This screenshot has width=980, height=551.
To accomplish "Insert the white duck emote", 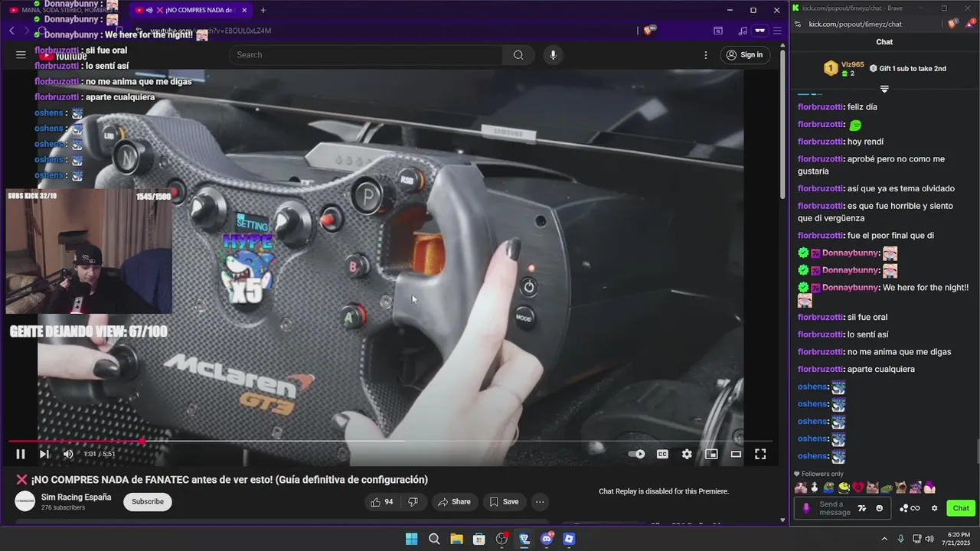I will pos(815,487).
